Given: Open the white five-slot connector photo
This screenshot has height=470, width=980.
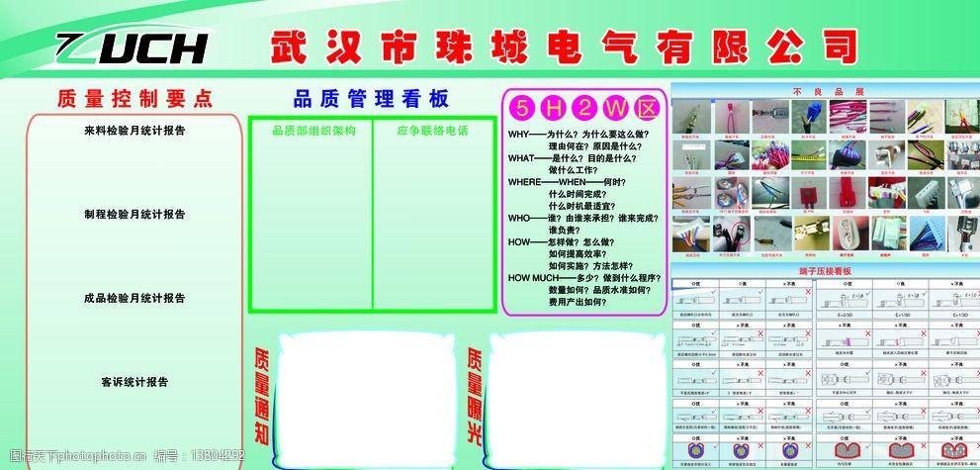Looking at the screenshot, I should 927,193.
